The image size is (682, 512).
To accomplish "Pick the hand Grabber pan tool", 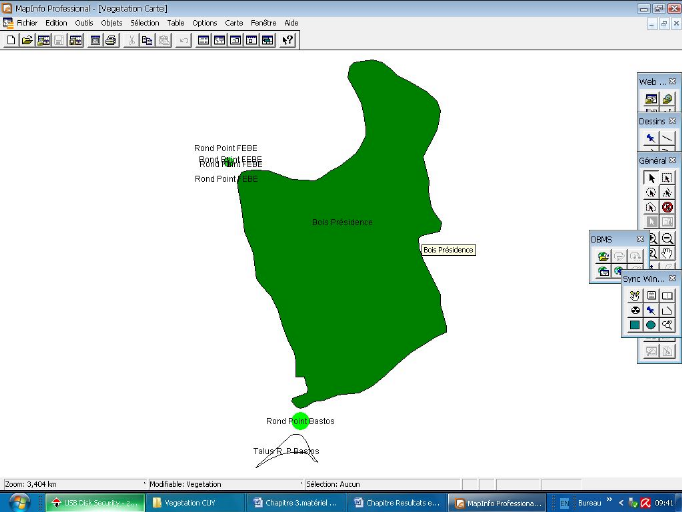I will [667, 253].
